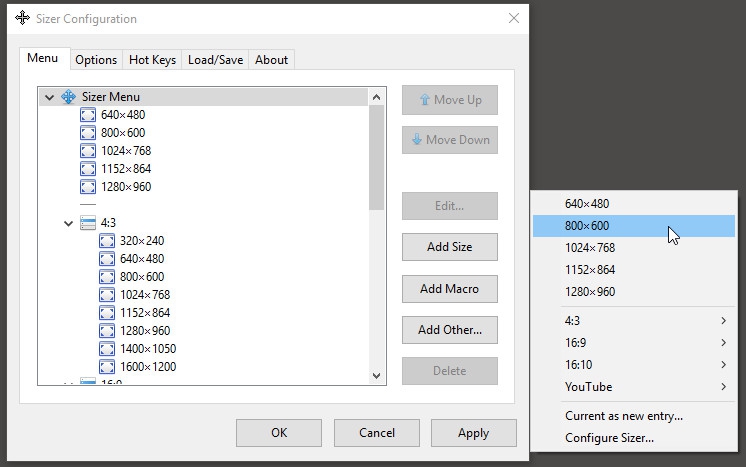Screen dimensions: 746x467
Task: Select Current as new entry... menu item
Action: tap(634, 416)
